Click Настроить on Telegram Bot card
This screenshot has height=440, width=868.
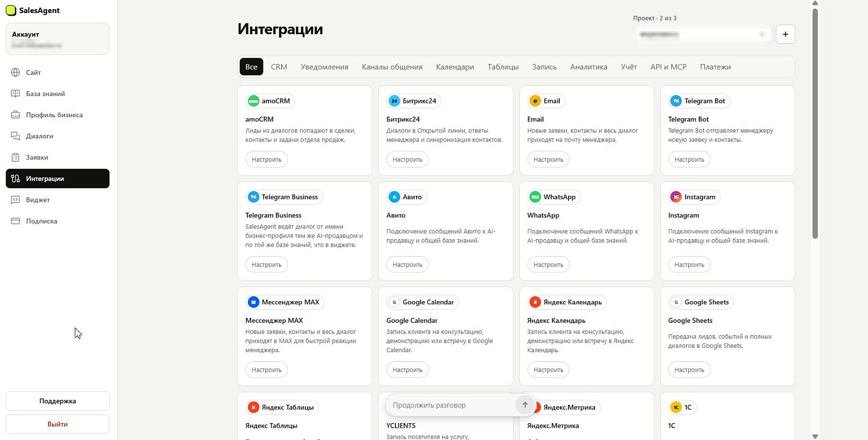(689, 160)
